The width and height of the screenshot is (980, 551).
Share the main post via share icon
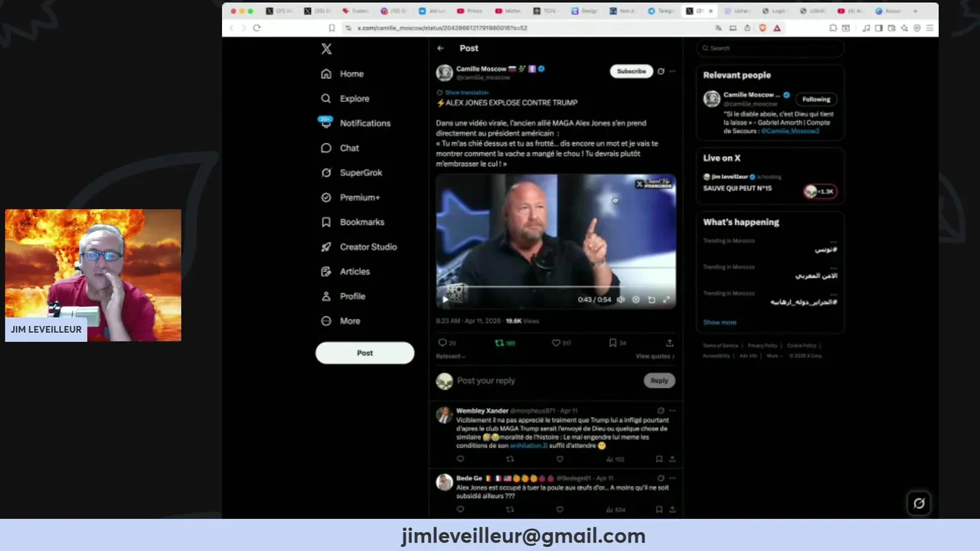coord(670,343)
